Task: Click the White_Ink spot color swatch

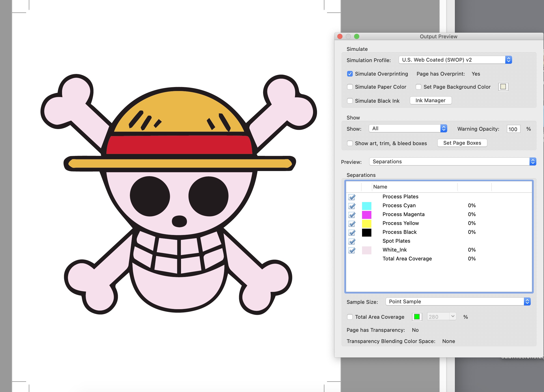Action: click(x=366, y=250)
